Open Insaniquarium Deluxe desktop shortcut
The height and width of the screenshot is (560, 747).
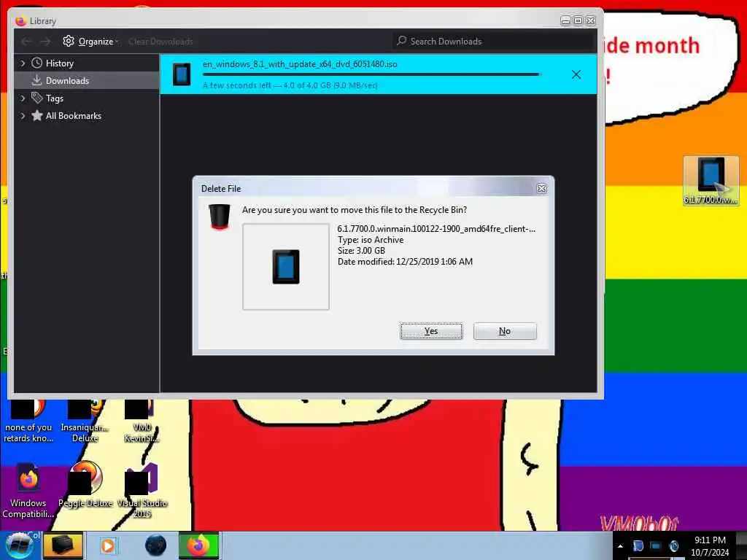(85, 421)
